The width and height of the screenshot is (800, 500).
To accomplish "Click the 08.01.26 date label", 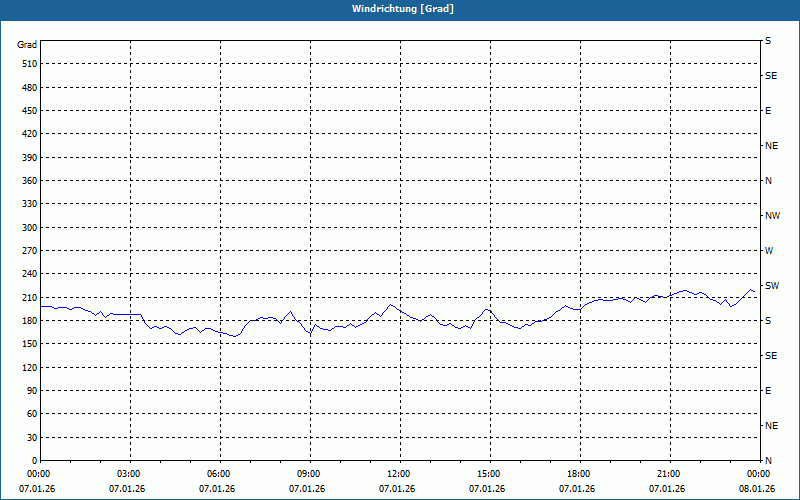I will point(757,489).
